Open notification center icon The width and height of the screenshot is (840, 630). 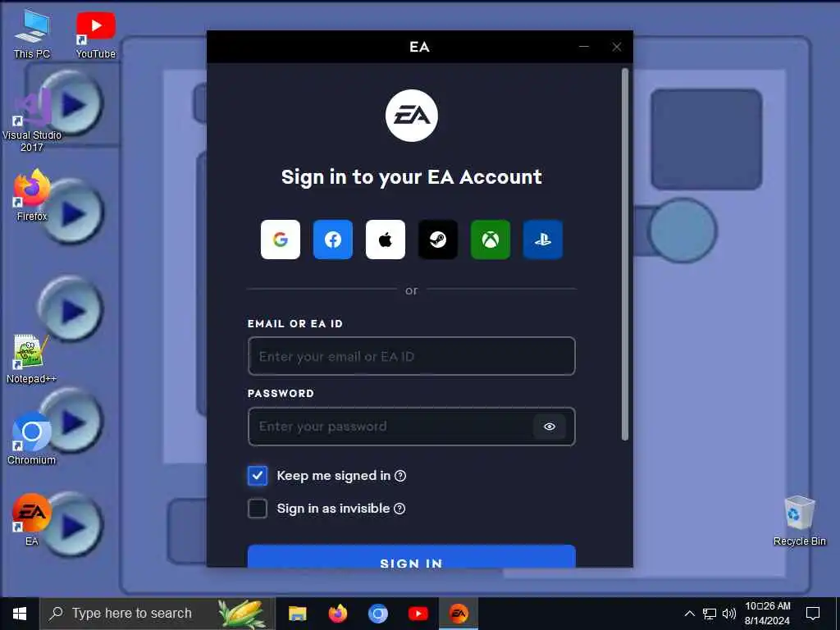pyautogui.click(x=813, y=614)
